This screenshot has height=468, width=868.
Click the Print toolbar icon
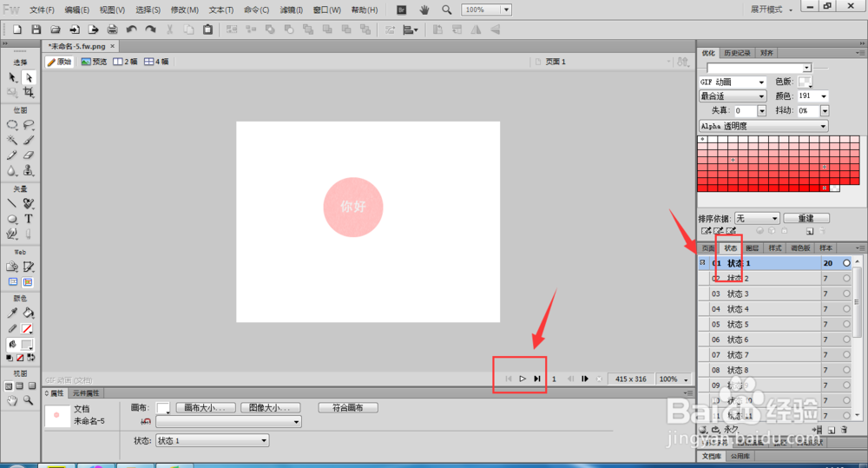pyautogui.click(x=112, y=30)
